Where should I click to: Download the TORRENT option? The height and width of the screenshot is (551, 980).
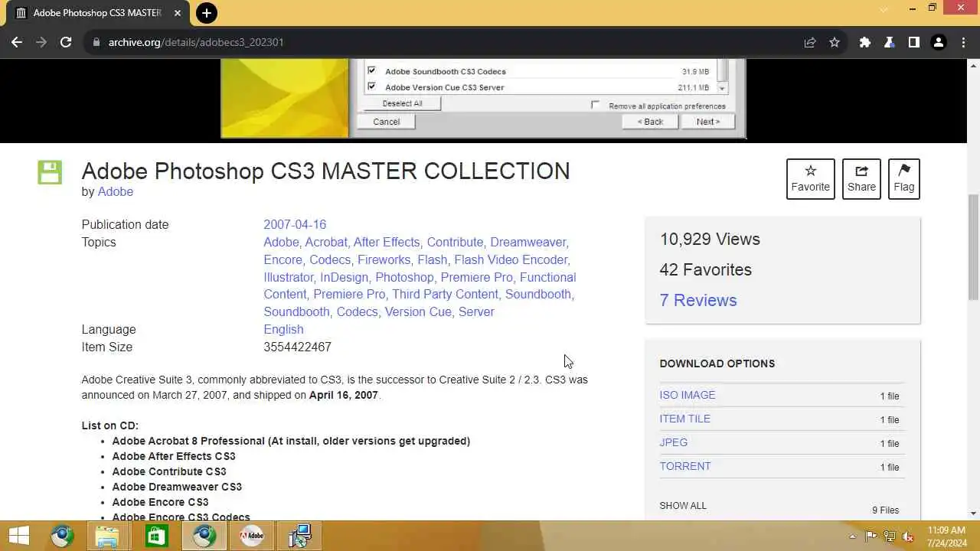tap(685, 466)
